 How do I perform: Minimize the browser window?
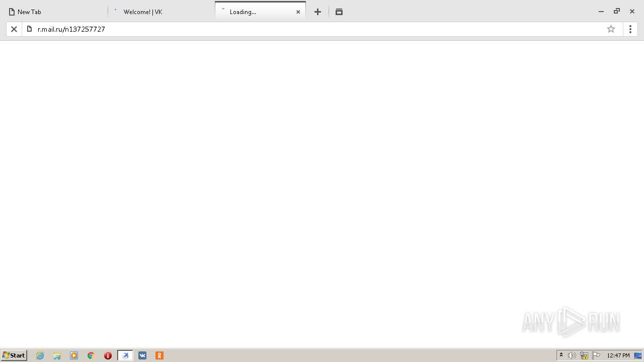coord(601,12)
